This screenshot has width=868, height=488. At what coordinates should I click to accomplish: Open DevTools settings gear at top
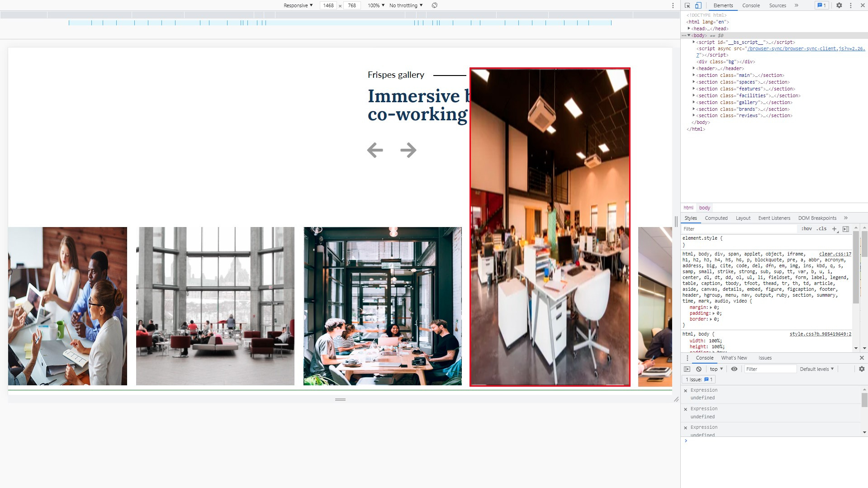[x=839, y=5]
